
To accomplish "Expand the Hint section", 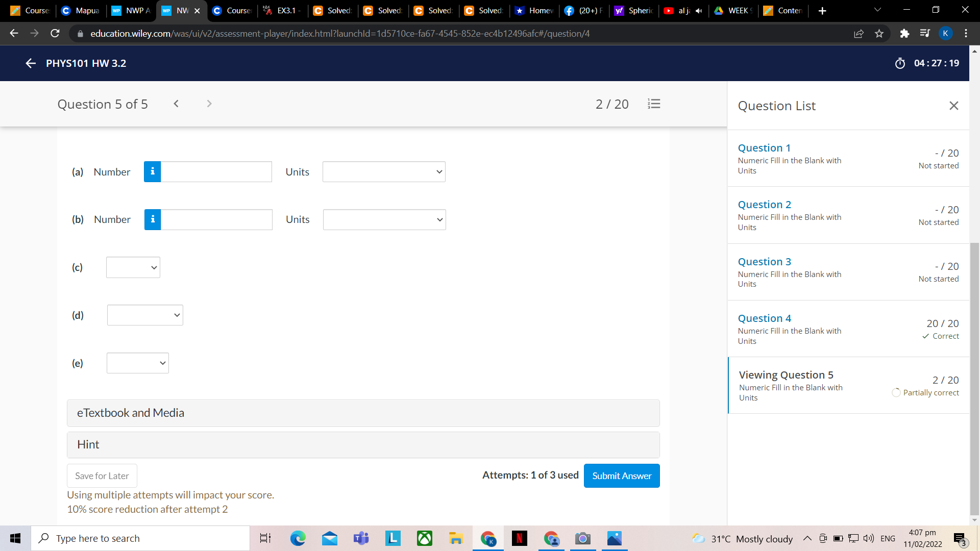I will click(x=363, y=444).
